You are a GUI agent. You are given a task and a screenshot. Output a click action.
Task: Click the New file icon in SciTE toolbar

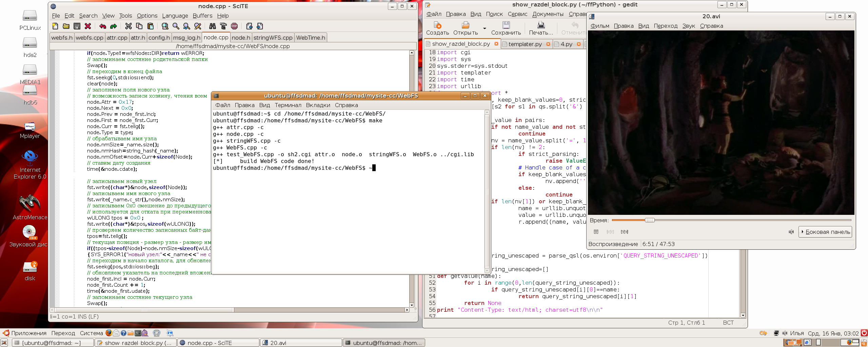click(x=55, y=26)
